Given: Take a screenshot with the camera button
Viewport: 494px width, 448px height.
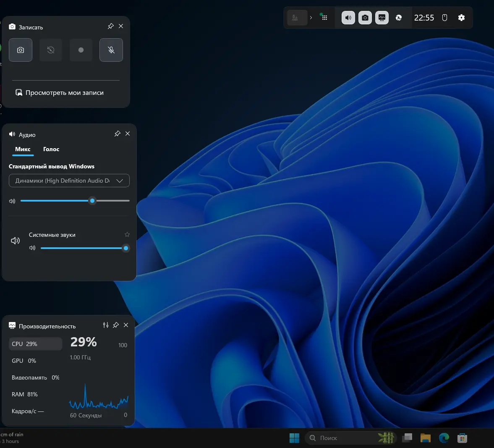Looking at the screenshot, I should (21, 50).
